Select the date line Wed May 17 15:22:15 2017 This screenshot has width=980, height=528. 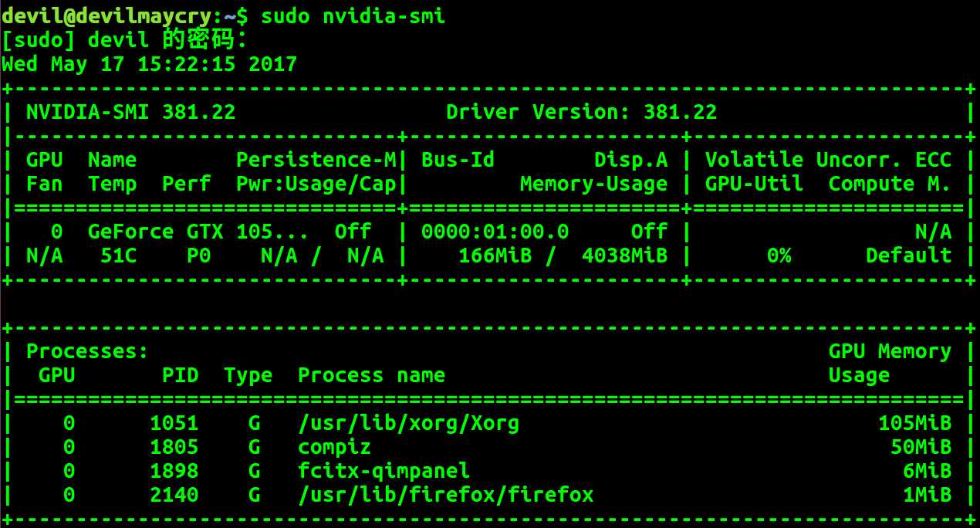click(x=150, y=64)
